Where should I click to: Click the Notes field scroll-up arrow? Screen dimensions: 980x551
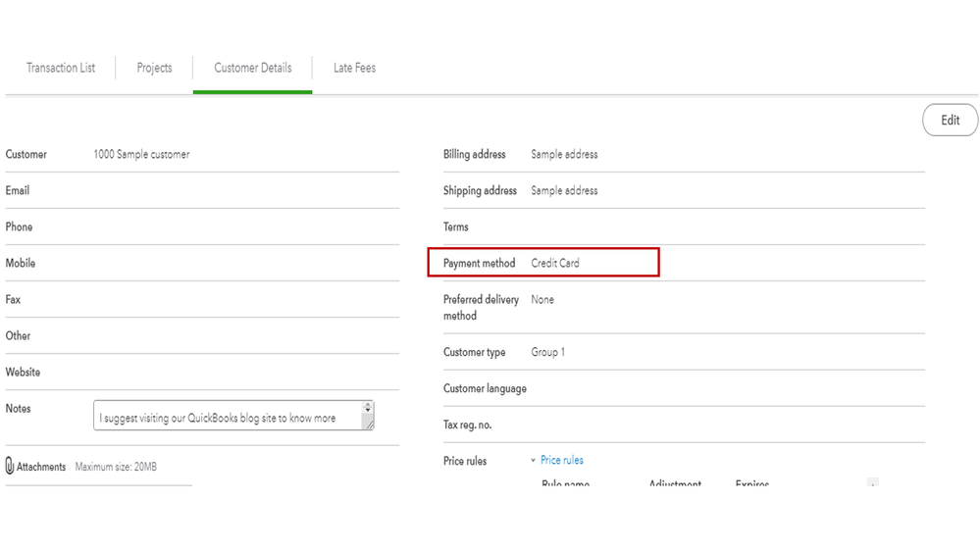pyautogui.click(x=368, y=406)
